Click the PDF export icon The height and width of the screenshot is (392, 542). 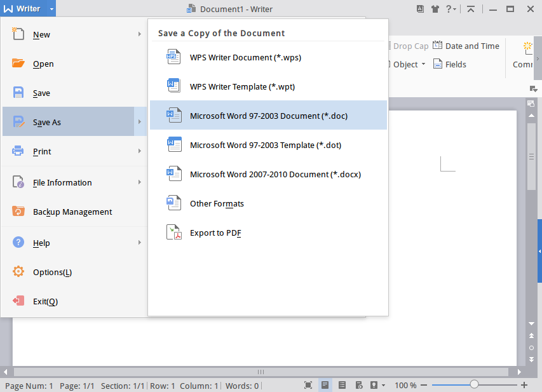tap(174, 232)
